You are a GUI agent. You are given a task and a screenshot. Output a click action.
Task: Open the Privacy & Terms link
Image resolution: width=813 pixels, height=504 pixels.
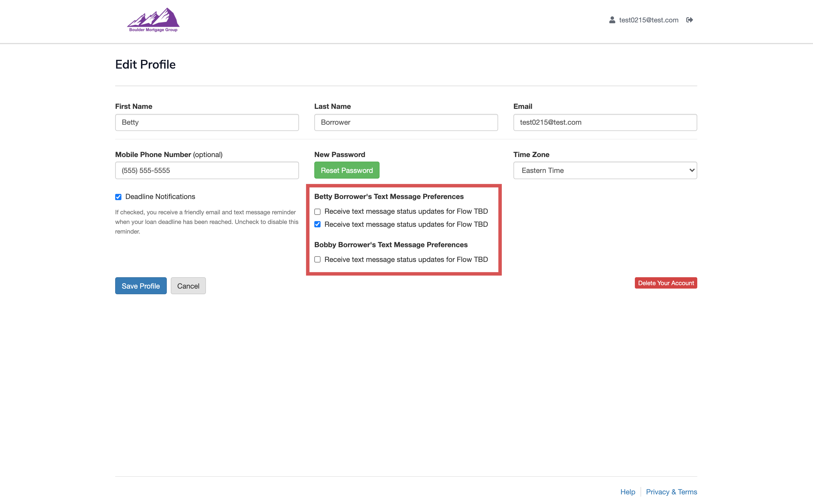[671, 492]
